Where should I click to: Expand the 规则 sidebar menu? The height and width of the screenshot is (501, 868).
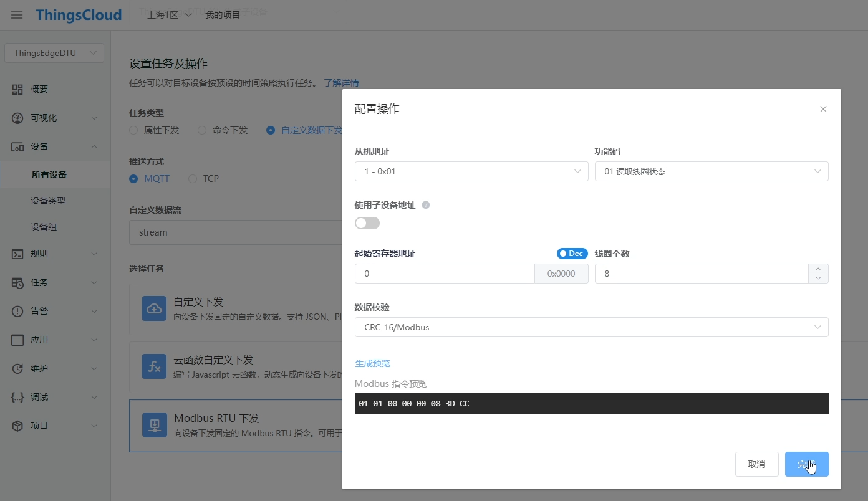click(x=94, y=254)
